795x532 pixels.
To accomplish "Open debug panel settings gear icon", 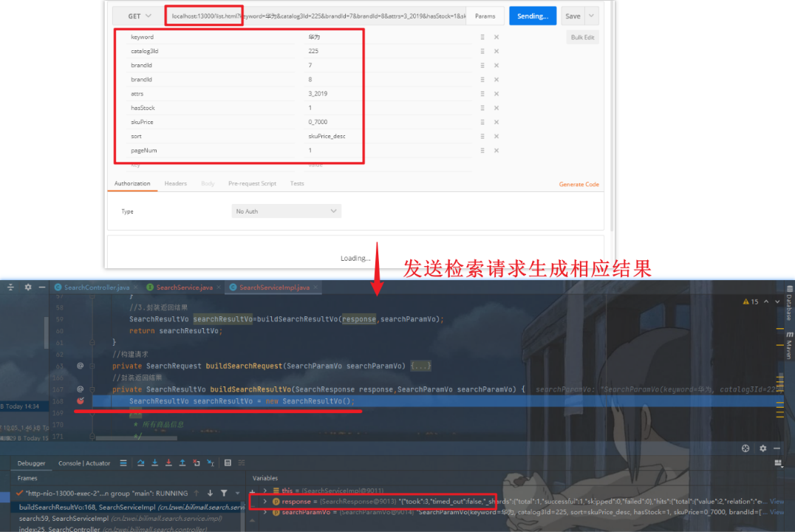I will tap(762, 449).
